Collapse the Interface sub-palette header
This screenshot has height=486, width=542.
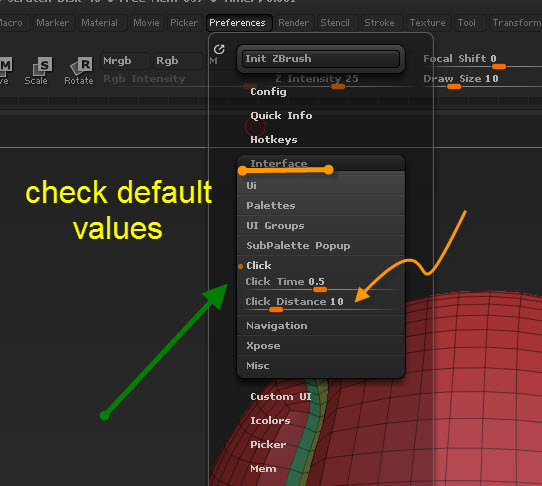point(321,163)
